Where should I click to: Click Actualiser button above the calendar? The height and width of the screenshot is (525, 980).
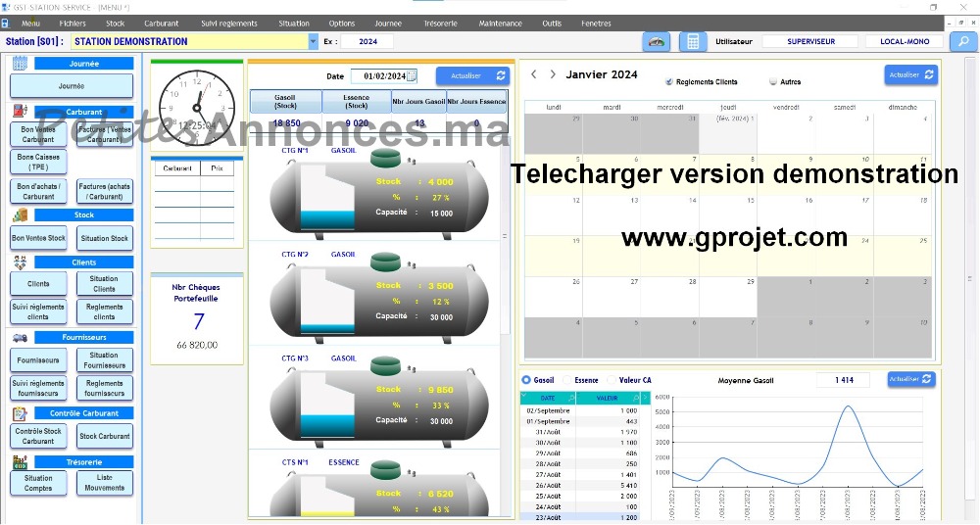pyautogui.click(x=910, y=74)
